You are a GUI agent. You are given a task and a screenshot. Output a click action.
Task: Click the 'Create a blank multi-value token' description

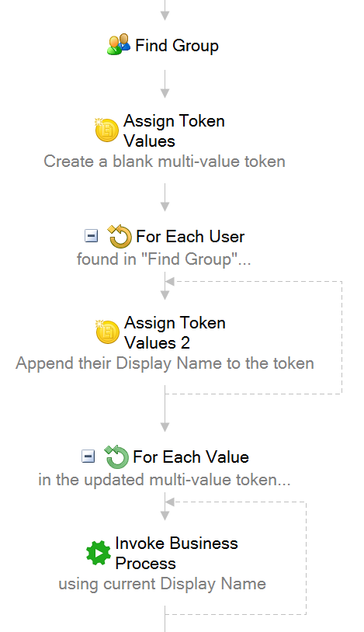tap(165, 161)
